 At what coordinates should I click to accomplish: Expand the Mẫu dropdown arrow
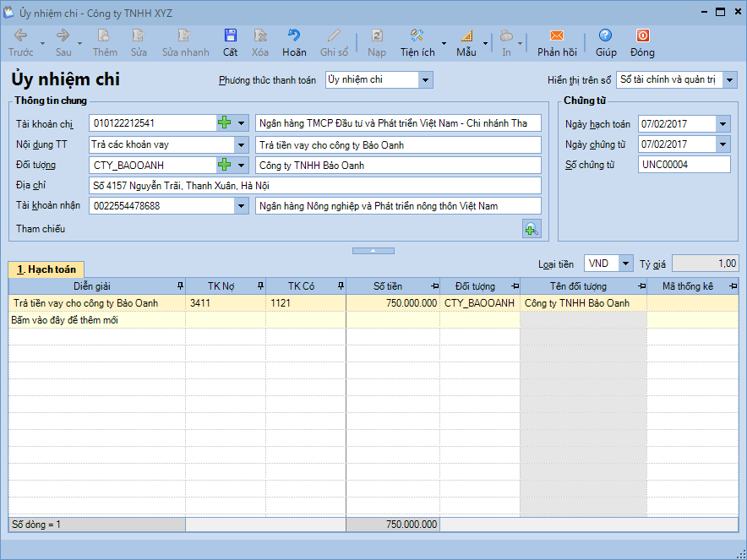point(485,43)
